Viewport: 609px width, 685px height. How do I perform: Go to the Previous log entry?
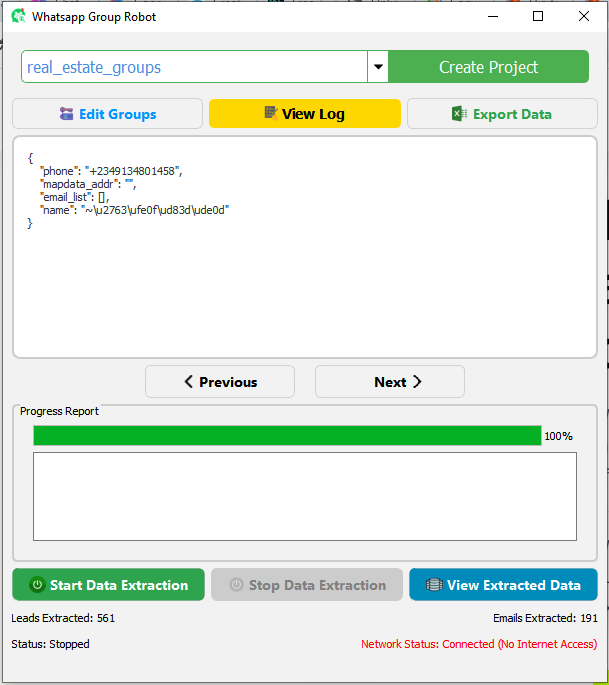(220, 382)
